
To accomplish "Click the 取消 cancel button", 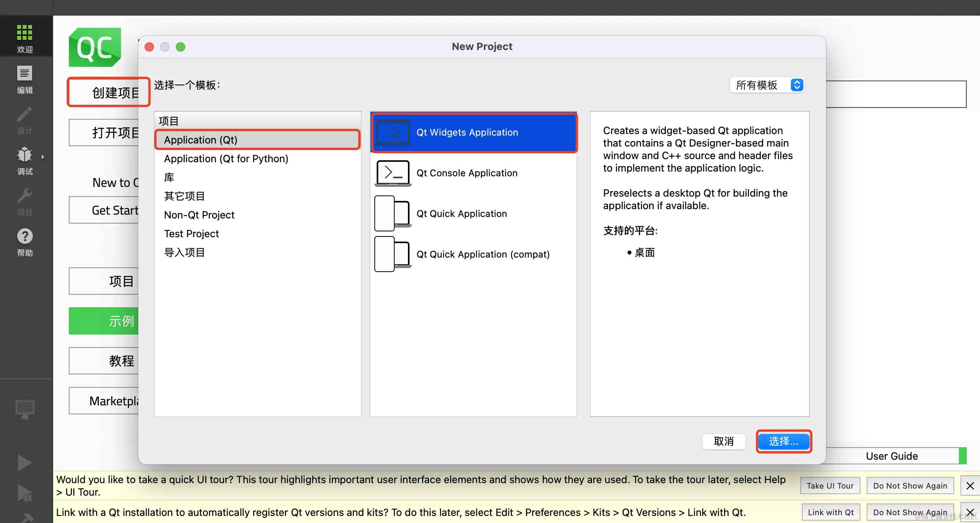I will (724, 441).
